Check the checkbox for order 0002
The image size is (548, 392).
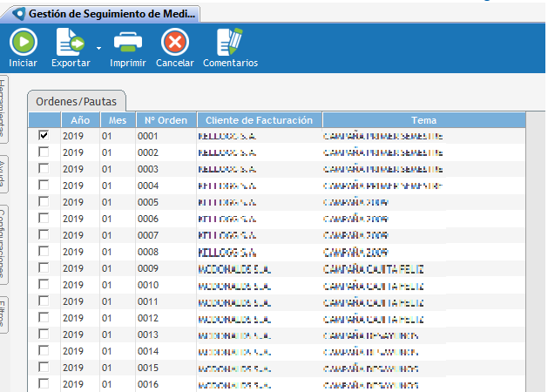(x=44, y=152)
